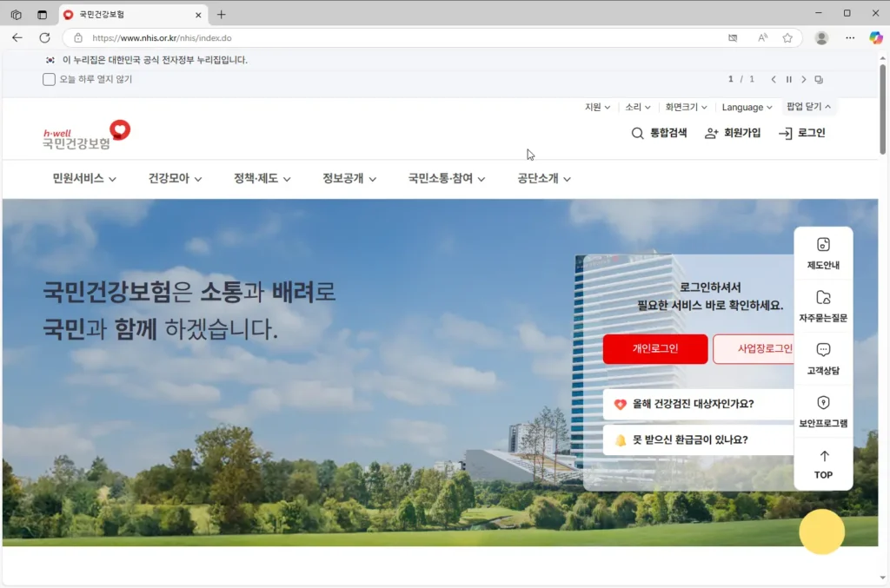Click scrollbar down arrow

click(x=883, y=578)
